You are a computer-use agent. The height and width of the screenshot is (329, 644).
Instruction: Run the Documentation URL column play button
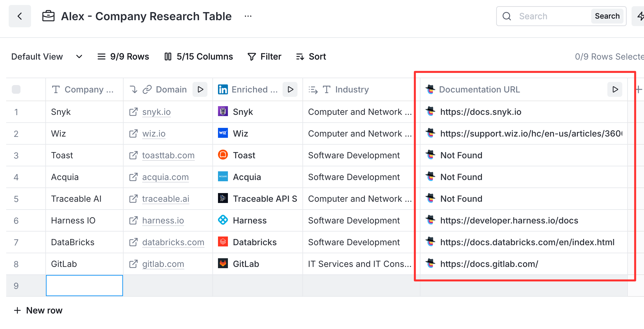pos(615,89)
